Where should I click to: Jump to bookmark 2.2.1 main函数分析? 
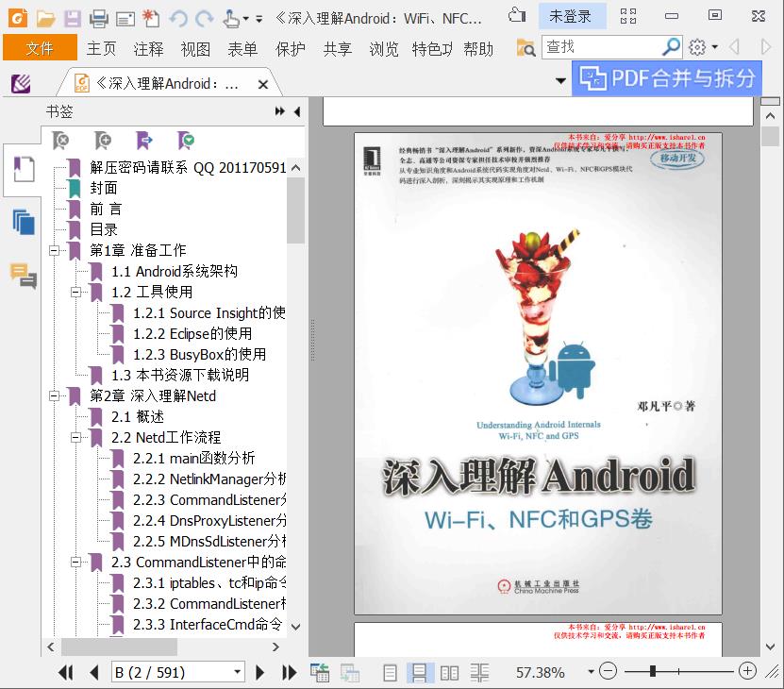pyautogui.click(x=194, y=458)
